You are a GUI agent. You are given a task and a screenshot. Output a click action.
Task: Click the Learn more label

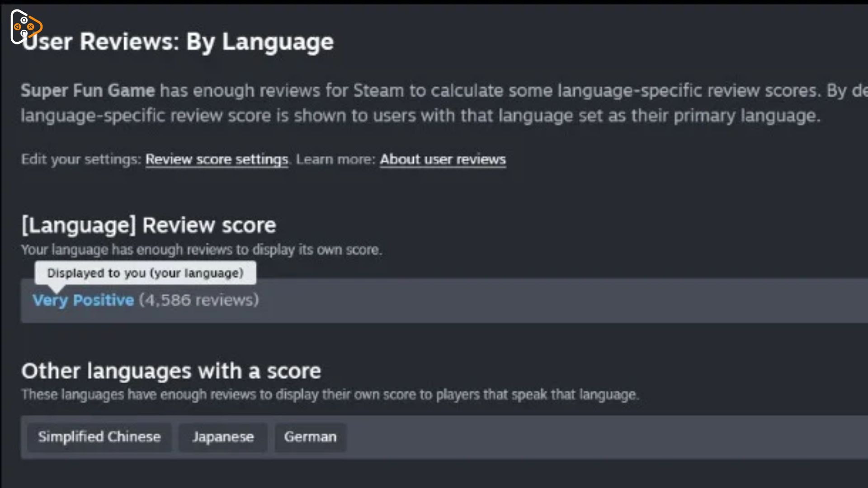pyautogui.click(x=335, y=160)
